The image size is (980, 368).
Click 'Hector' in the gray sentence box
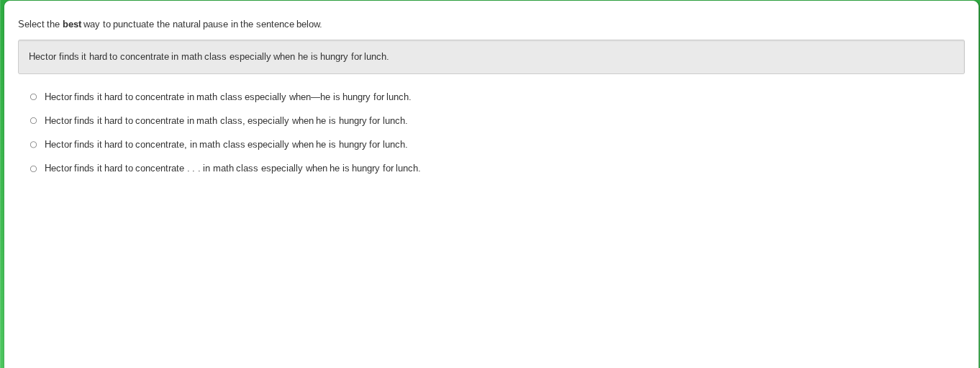click(x=42, y=57)
